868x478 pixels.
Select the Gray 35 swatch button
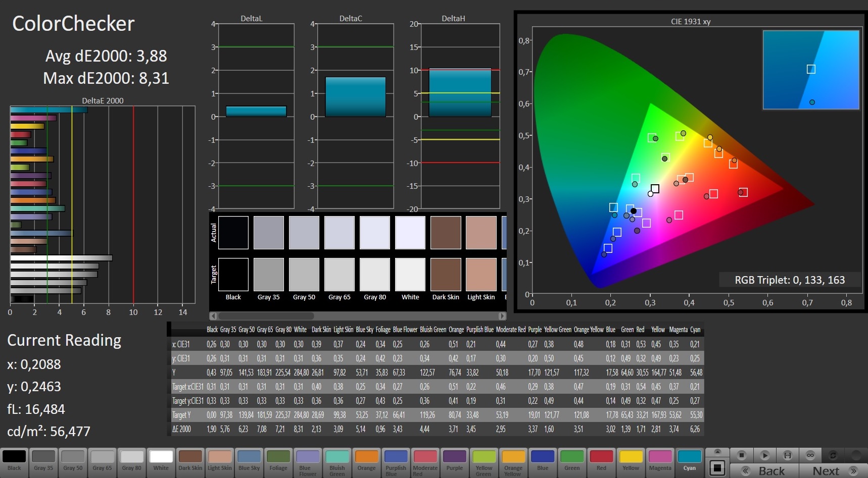[43, 462]
